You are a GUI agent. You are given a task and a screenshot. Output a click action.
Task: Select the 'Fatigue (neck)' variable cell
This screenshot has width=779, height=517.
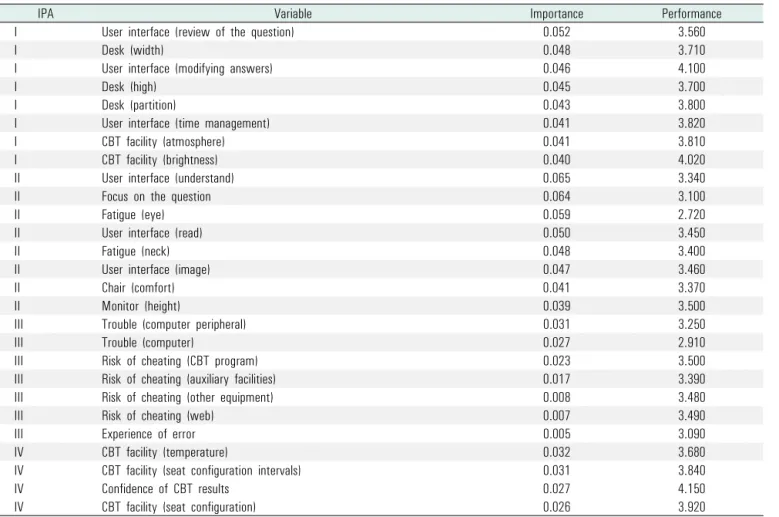(x=136, y=251)
